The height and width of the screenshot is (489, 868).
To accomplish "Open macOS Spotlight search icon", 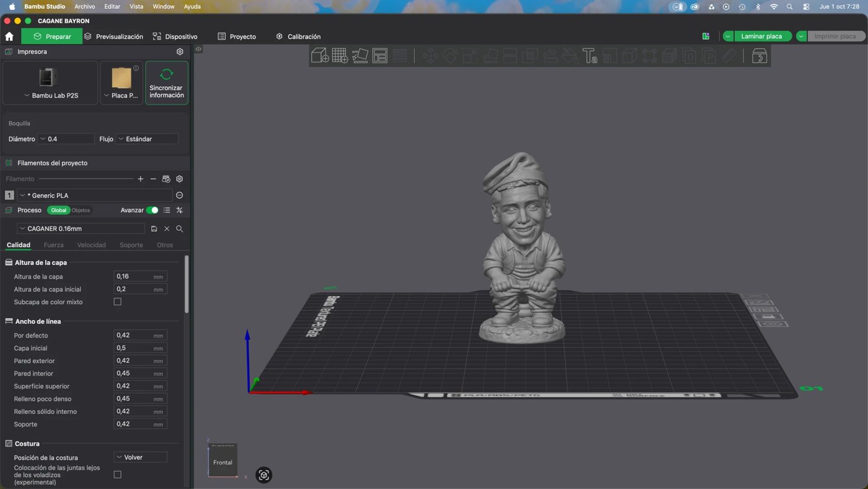I will pos(789,6).
